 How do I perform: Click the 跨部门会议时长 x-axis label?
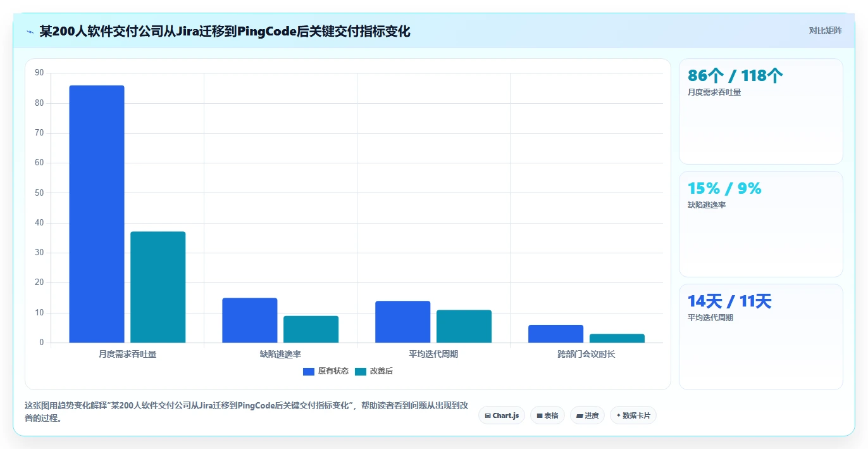(x=586, y=354)
